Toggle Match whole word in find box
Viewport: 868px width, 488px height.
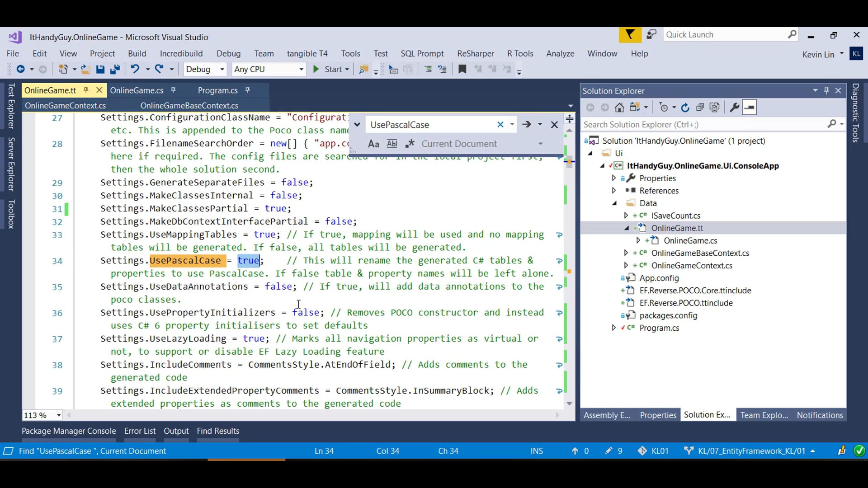[392, 144]
